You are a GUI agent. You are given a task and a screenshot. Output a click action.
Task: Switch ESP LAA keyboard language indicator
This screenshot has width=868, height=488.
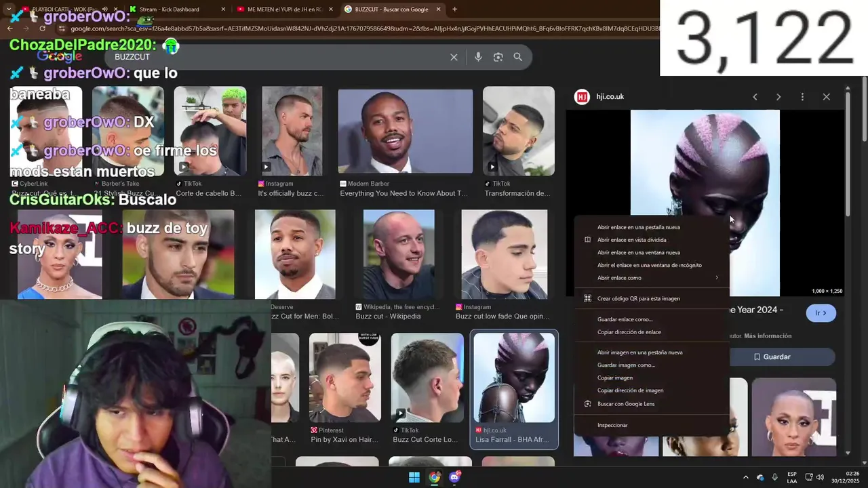tap(791, 477)
